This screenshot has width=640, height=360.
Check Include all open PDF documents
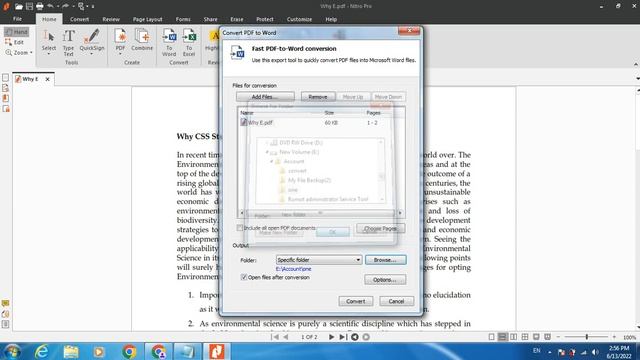tap(240, 228)
